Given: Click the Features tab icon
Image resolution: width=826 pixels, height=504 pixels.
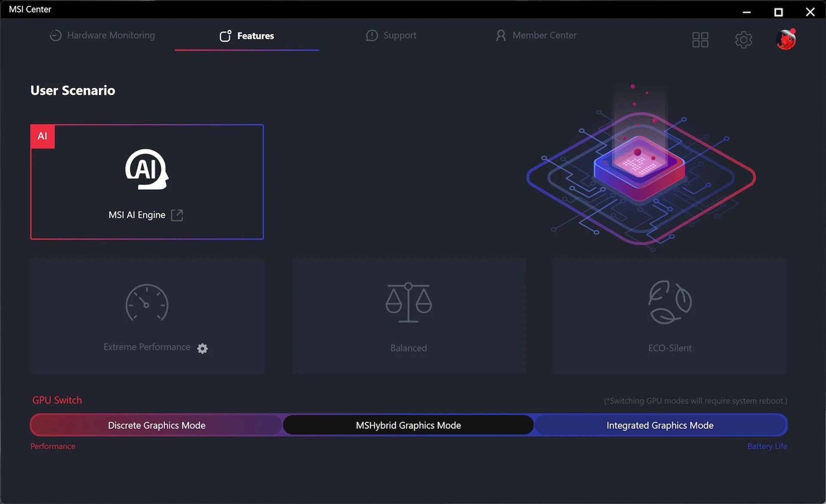Looking at the screenshot, I should (225, 36).
